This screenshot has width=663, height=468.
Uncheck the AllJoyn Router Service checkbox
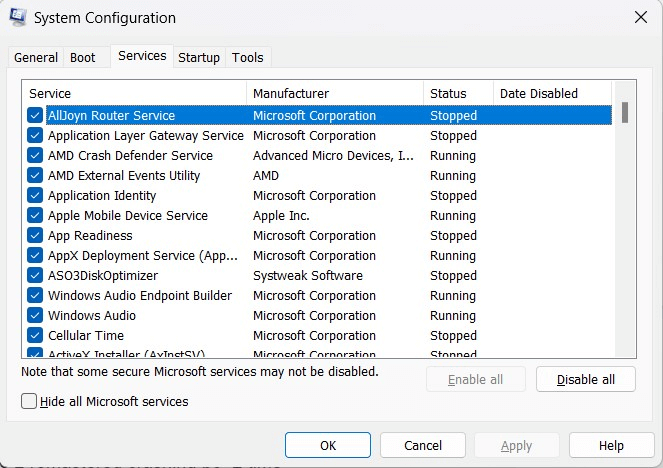coord(35,116)
